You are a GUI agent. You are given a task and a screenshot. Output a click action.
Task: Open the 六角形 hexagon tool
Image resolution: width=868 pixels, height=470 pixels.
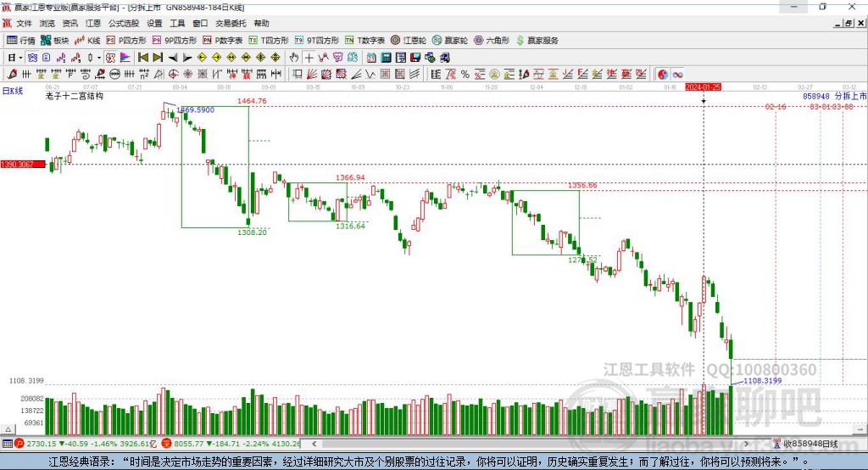click(492, 41)
